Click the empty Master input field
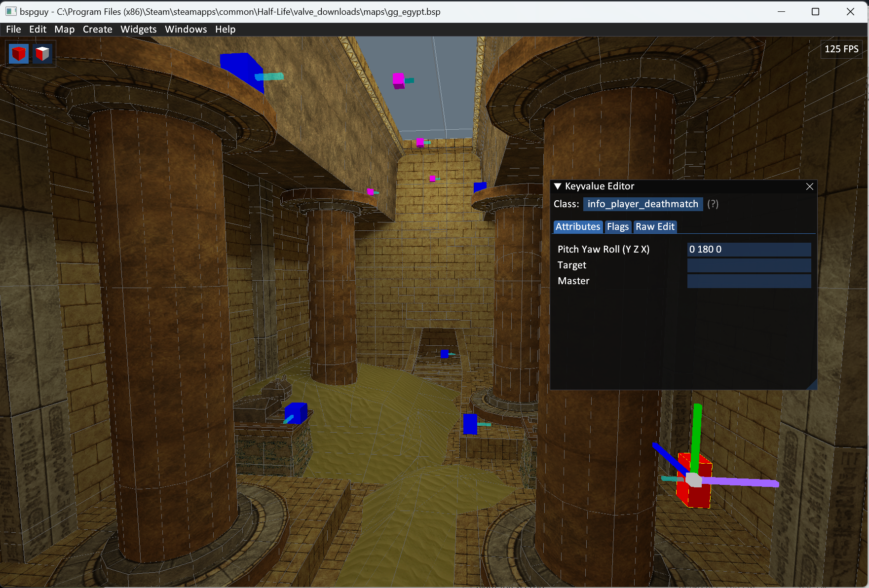The height and width of the screenshot is (588, 869). 749,281
